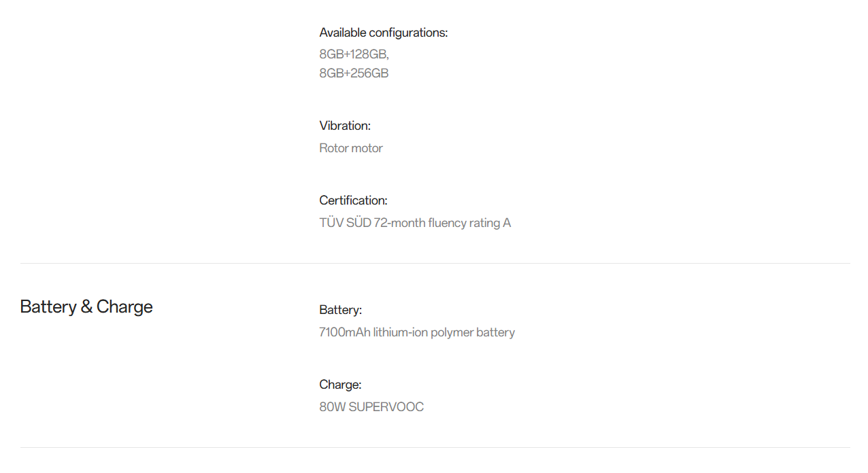Click the "72-month" text in certification

click(399, 223)
